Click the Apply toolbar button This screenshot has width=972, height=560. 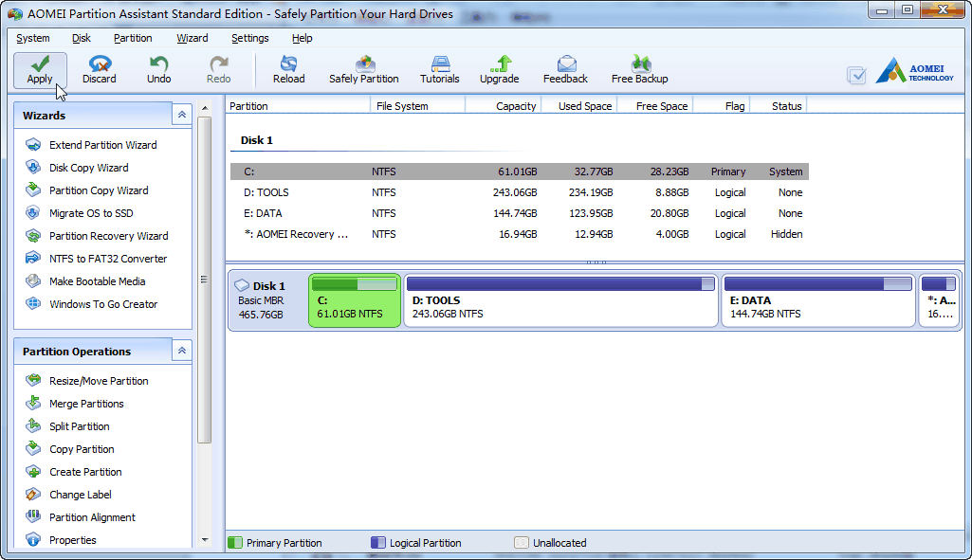point(40,70)
